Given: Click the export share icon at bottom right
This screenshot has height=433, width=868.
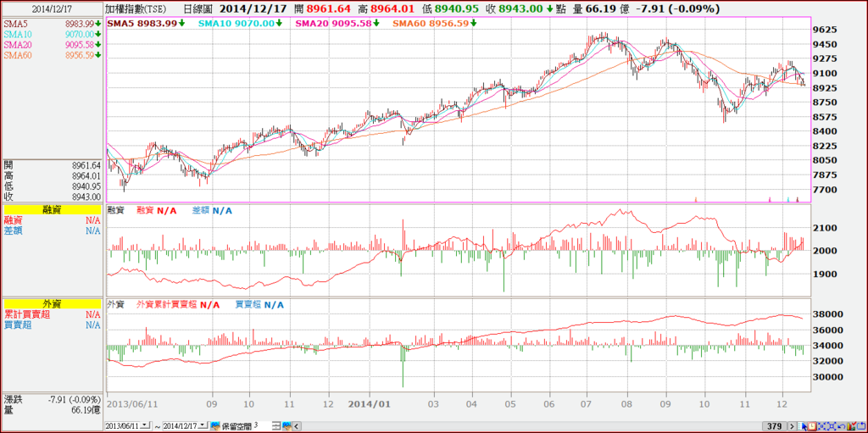Looking at the screenshot, I should pos(861,426).
